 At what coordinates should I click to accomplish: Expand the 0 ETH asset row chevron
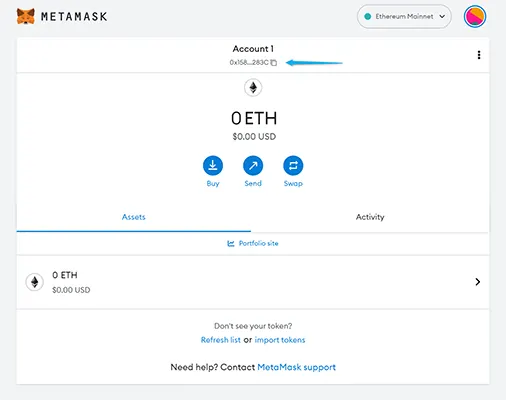(x=477, y=282)
